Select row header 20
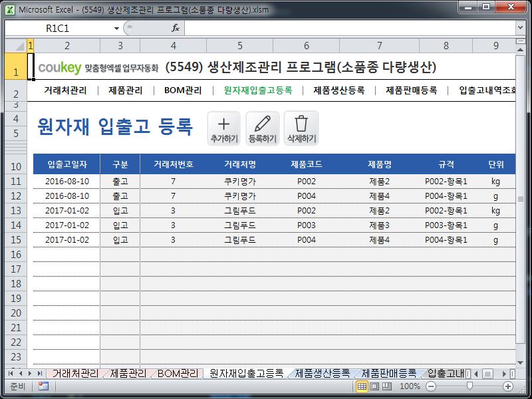This screenshot has height=399, width=532. pos(16,313)
